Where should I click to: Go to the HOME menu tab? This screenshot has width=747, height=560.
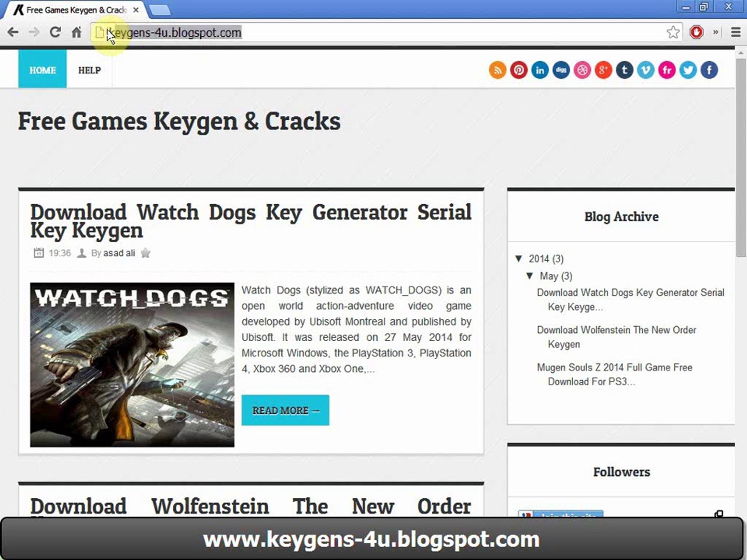43,69
